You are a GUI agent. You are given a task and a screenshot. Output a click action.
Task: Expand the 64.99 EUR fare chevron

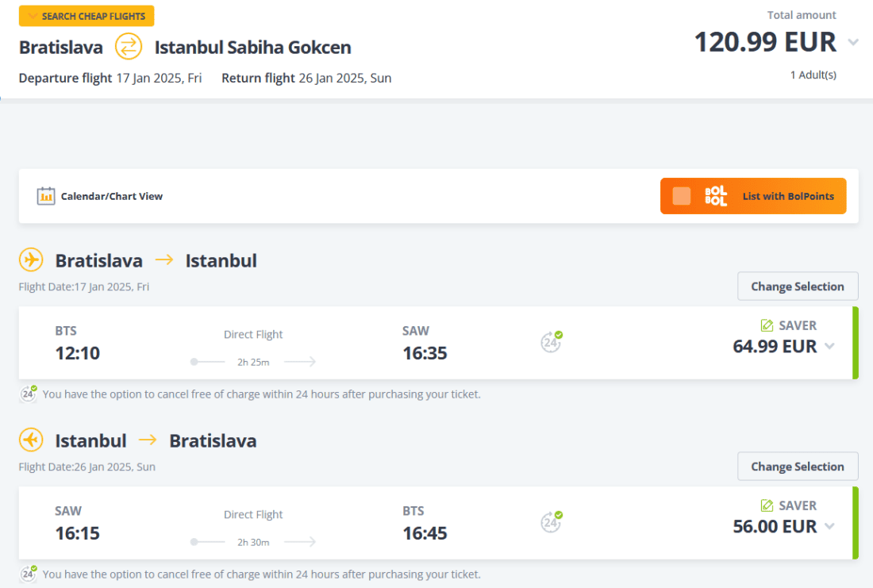(x=829, y=346)
